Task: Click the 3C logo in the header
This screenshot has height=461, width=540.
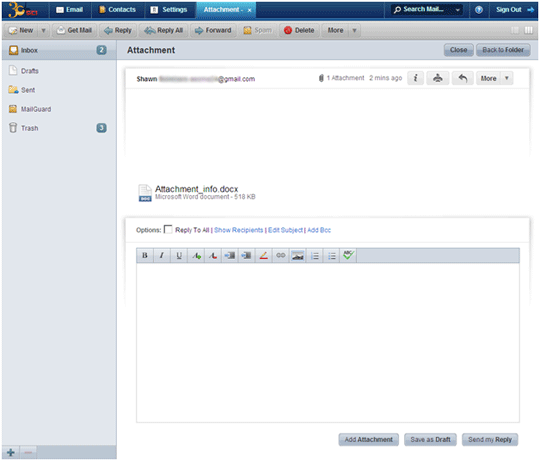Action: point(22,10)
